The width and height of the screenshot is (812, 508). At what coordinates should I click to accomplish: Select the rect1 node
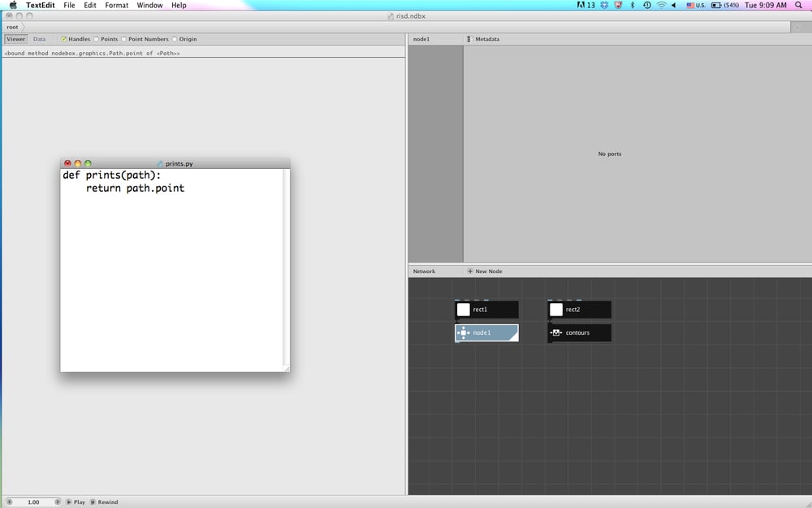coord(486,310)
